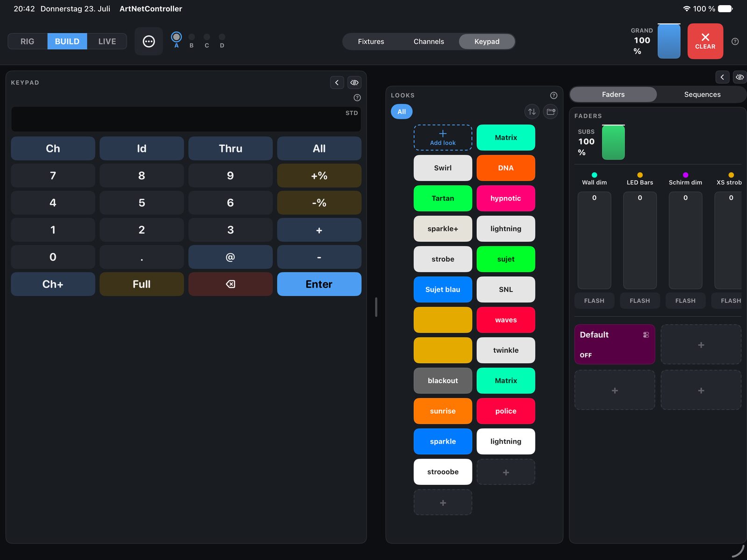Select the Faders tab

point(613,94)
